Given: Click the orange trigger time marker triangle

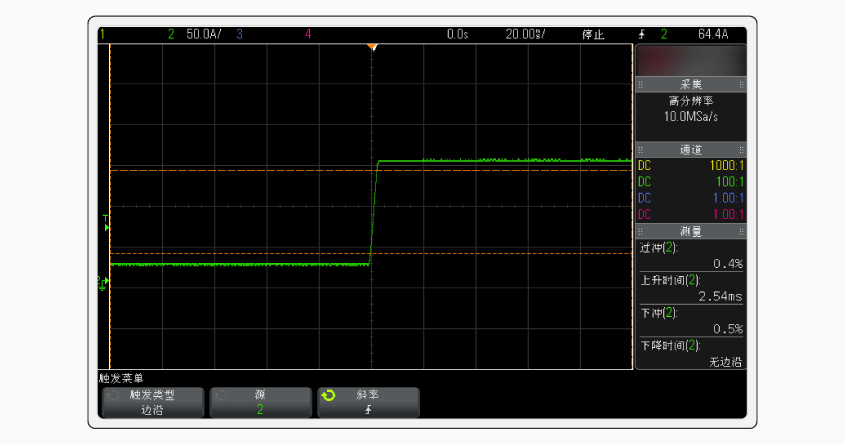Looking at the screenshot, I should (x=372, y=47).
